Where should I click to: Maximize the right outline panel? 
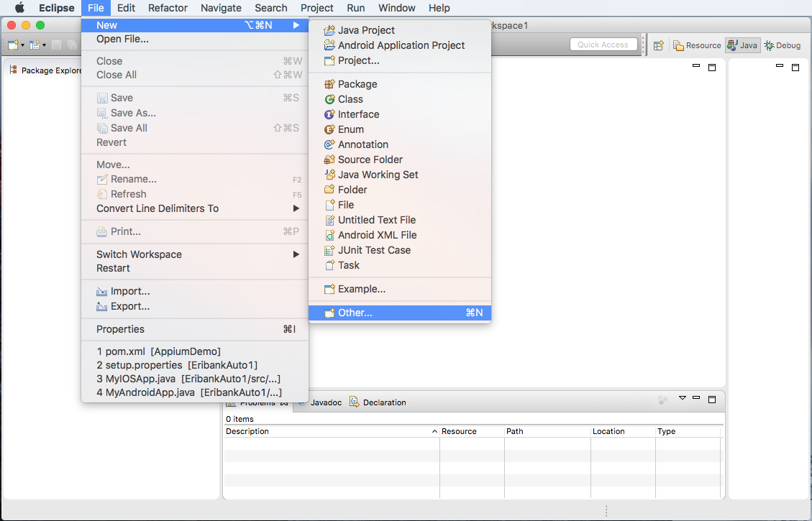point(795,68)
